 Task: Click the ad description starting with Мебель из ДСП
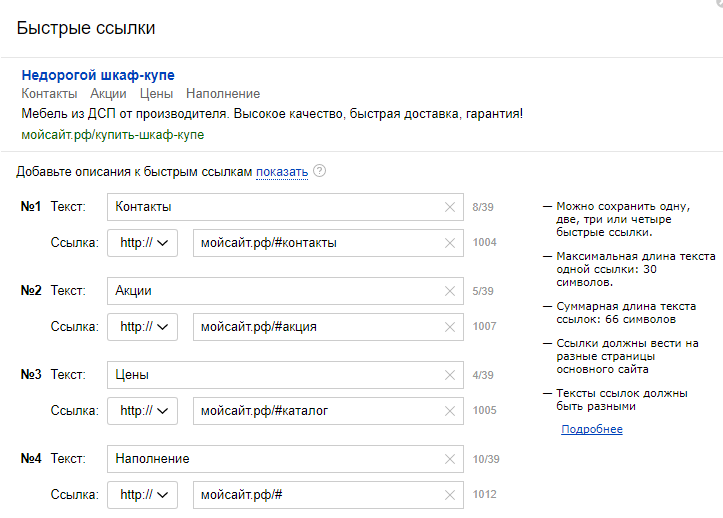(272, 113)
